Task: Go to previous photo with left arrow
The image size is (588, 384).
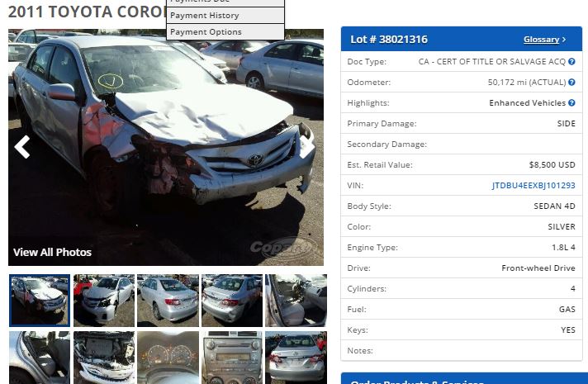Action: coord(22,147)
